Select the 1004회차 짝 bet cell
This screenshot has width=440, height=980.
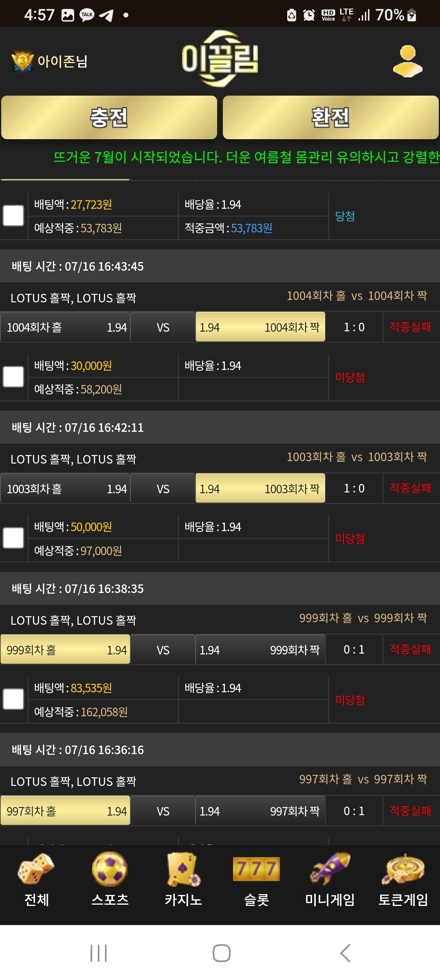[260, 327]
